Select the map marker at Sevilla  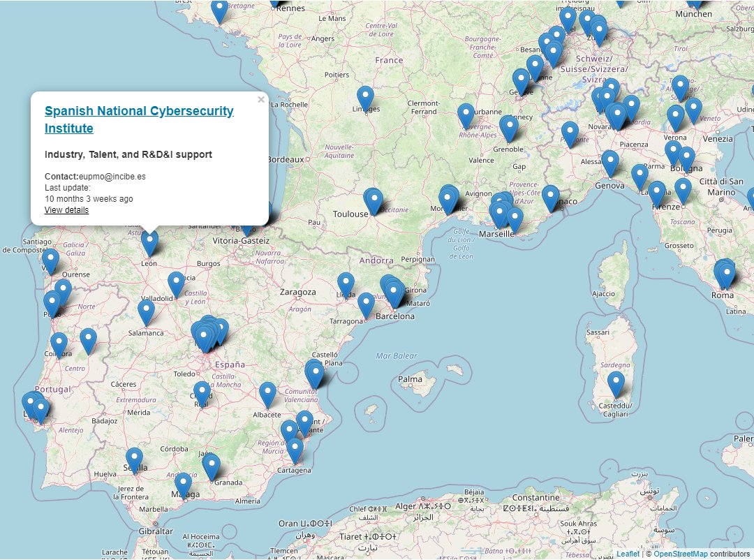134,461
